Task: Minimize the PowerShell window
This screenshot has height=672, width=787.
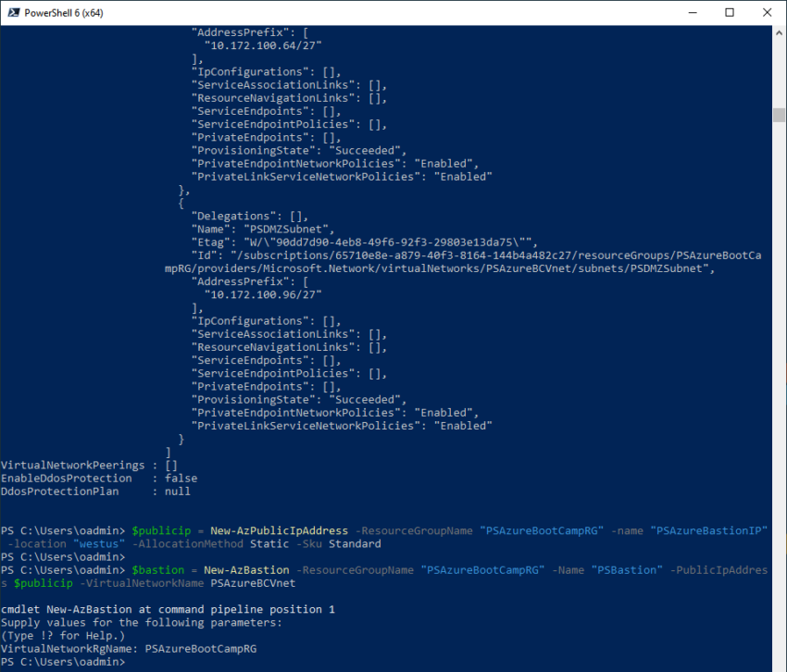Action: pyautogui.click(x=688, y=12)
